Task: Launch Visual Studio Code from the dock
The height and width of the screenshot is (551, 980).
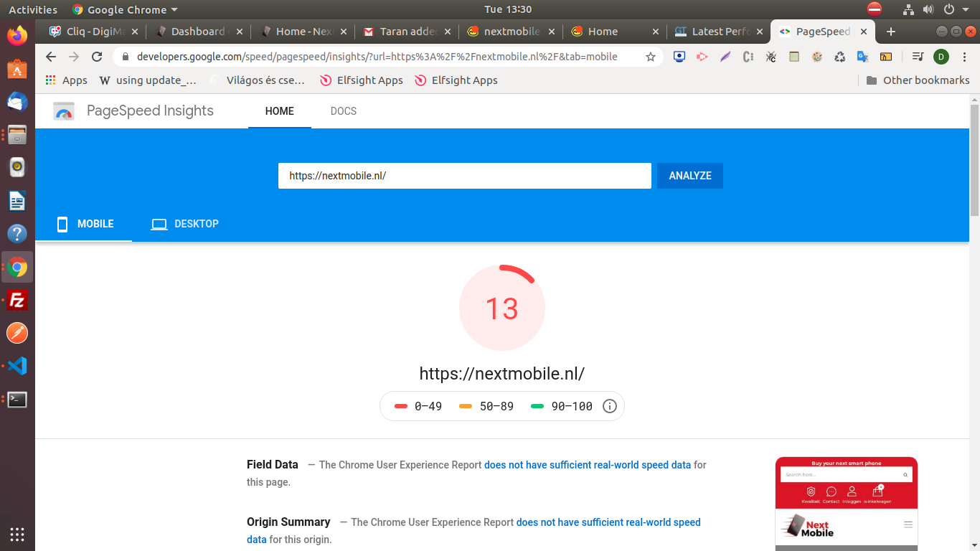Action: (17, 366)
